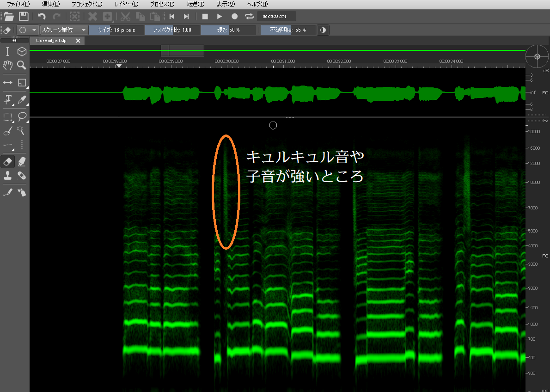Select the pencil draw tool
This screenshot has height=392, width=550.
(x=7, y=192)
